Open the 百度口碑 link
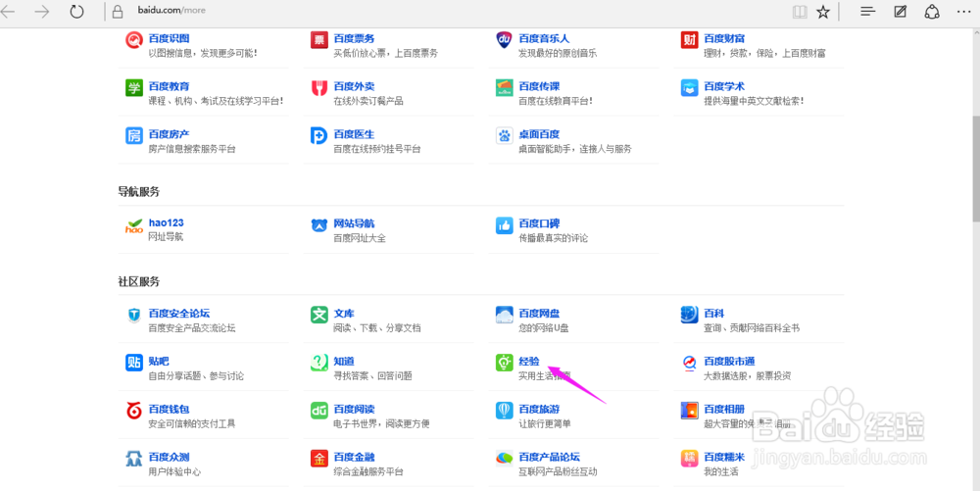The height and width of the screenshot is (491, 980). pyautogui.click(x=539, y=223)
